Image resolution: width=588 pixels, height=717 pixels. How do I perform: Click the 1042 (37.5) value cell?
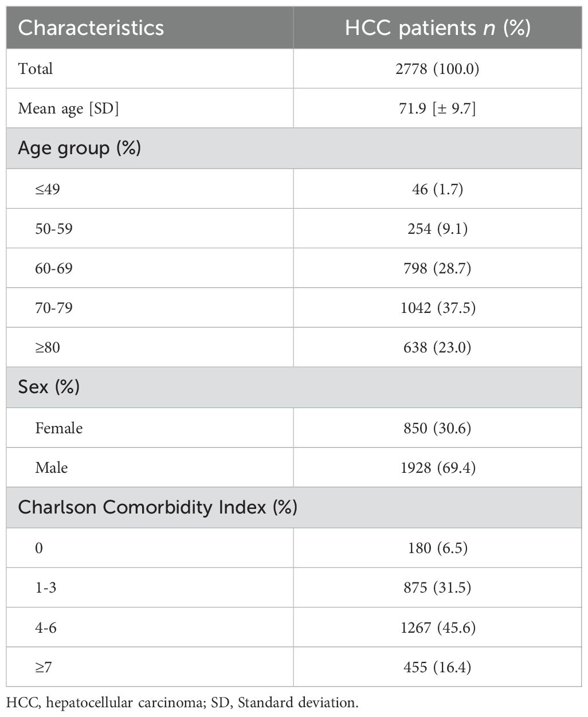point(438,308)
